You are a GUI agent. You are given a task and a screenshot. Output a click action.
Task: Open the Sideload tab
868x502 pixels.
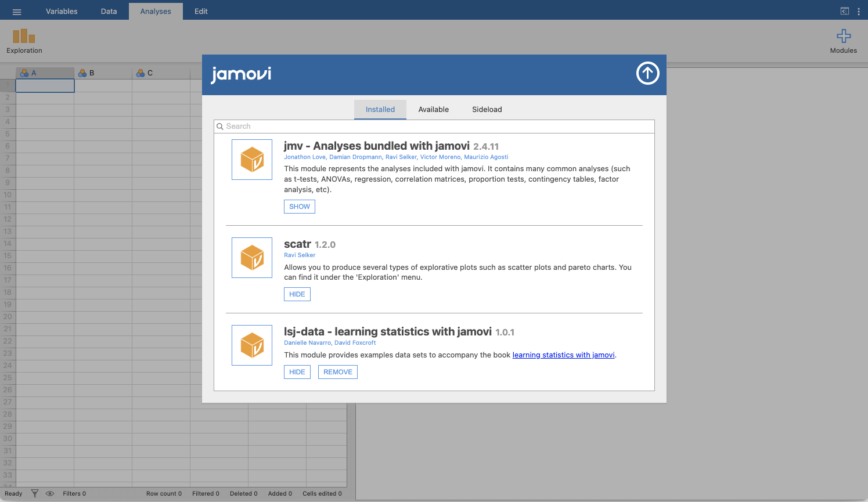(x=487, y=109)
